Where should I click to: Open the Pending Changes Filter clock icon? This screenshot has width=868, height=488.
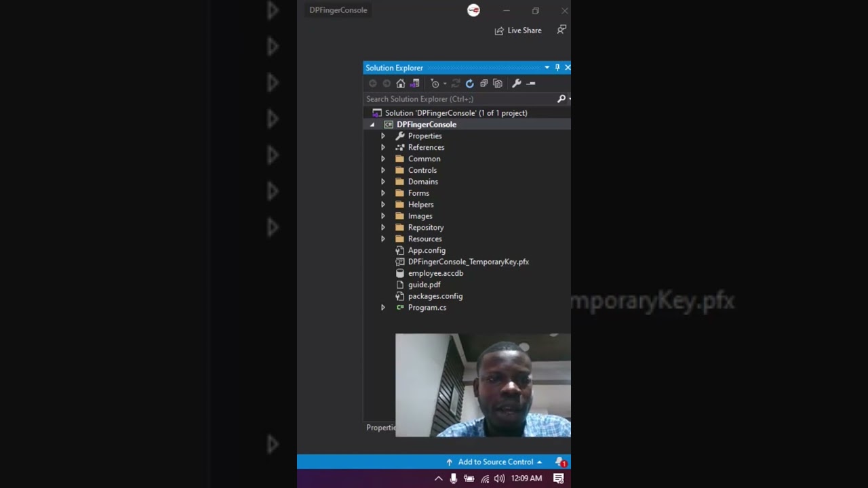435,83
